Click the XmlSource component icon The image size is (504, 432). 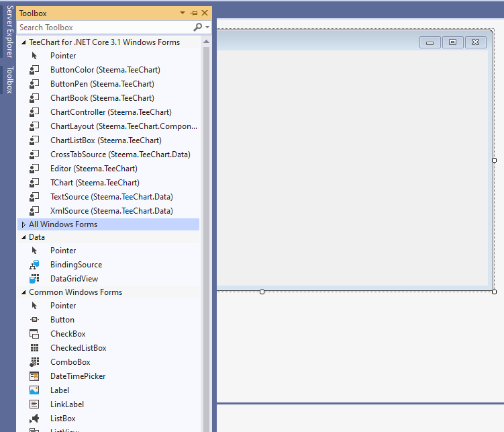[x=34, y=211]
